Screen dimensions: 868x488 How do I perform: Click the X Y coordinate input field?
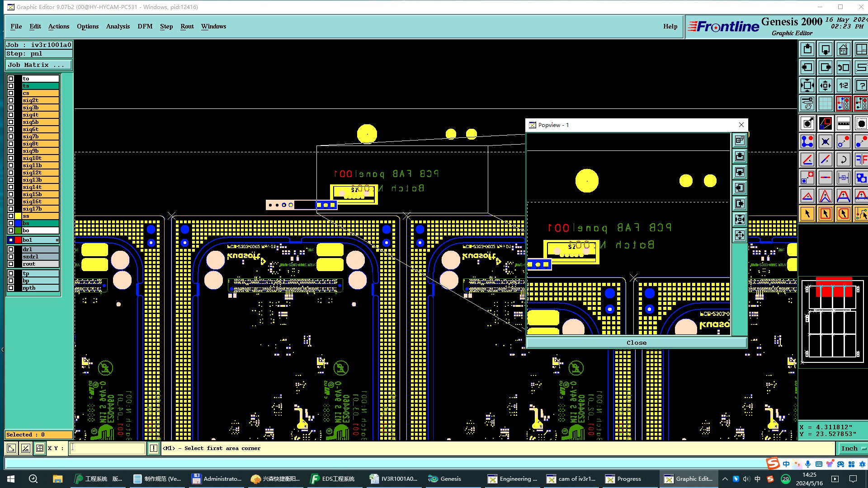pyautogui.click(x=108, y=448)
